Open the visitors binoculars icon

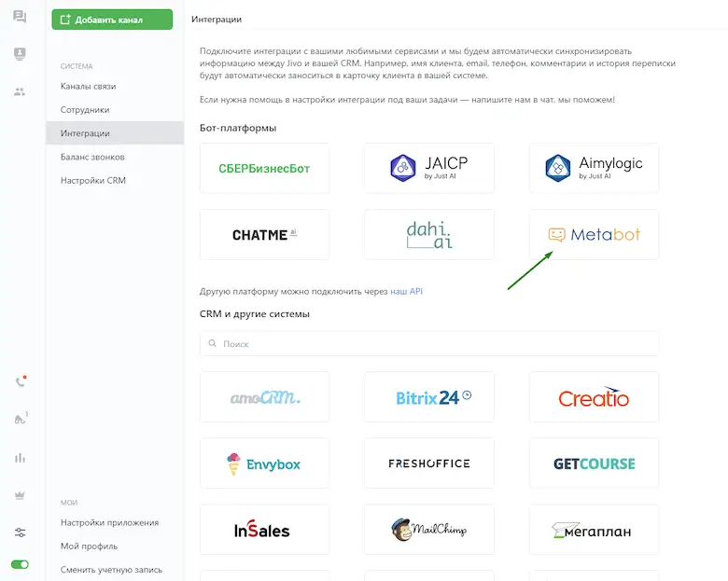click(20, 420)
